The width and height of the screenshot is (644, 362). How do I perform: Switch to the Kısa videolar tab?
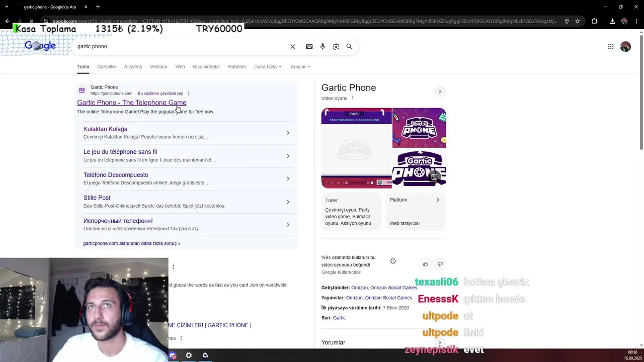click(206, 67)
